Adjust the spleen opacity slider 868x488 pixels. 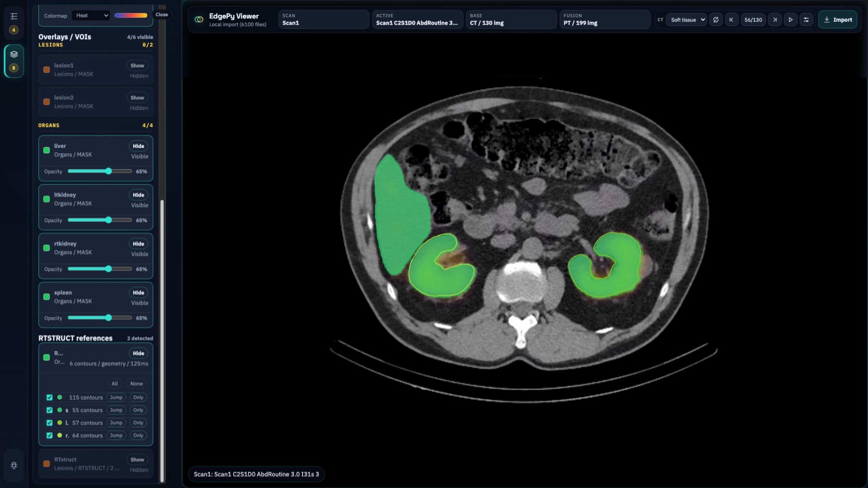(100, 318)
